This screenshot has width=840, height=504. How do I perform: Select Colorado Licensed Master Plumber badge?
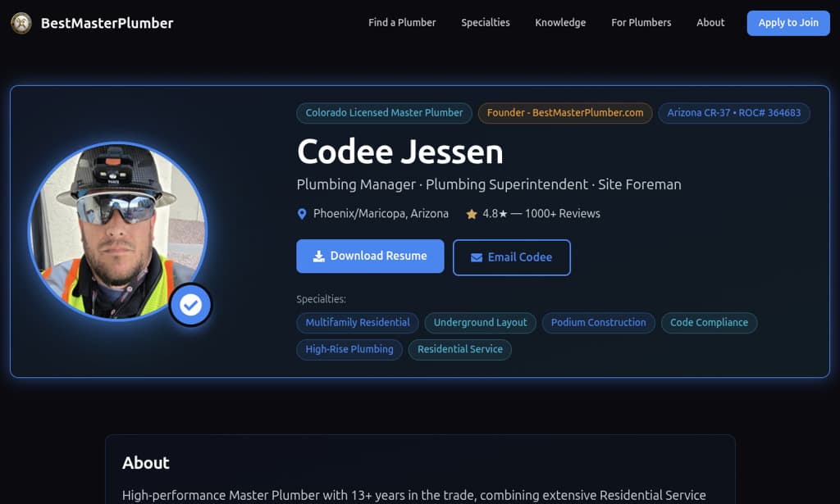pyautogui.click(x=384, y=113)
